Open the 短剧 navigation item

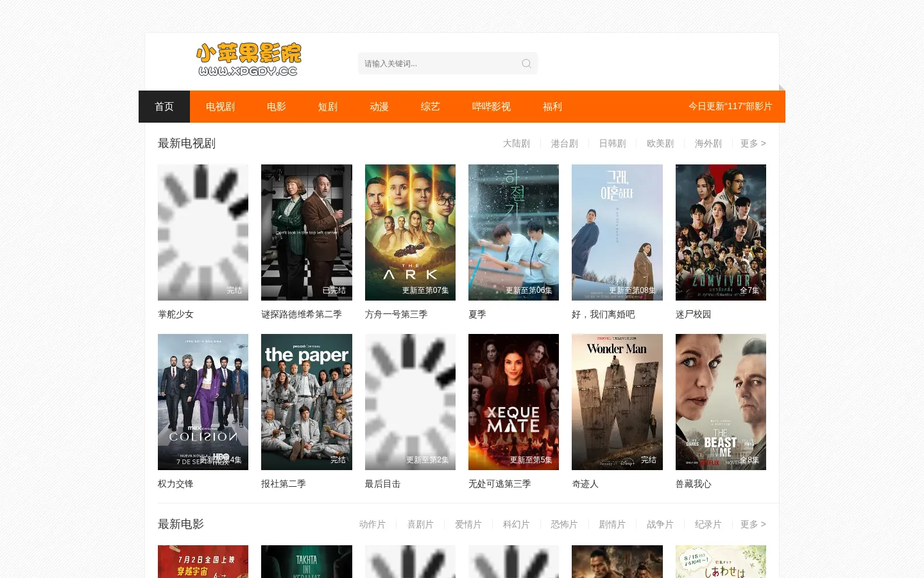(328, 107)
